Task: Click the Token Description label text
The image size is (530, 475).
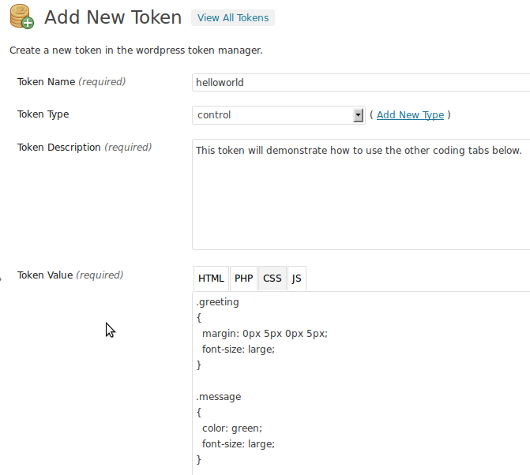Action: coord(59,147)
